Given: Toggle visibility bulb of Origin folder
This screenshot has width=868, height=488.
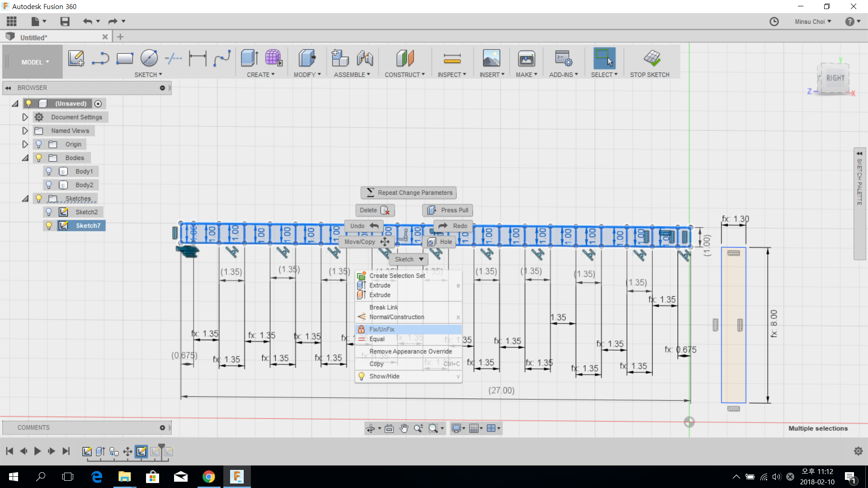Looking at the screenshot, I should click(x=39, y=144).
